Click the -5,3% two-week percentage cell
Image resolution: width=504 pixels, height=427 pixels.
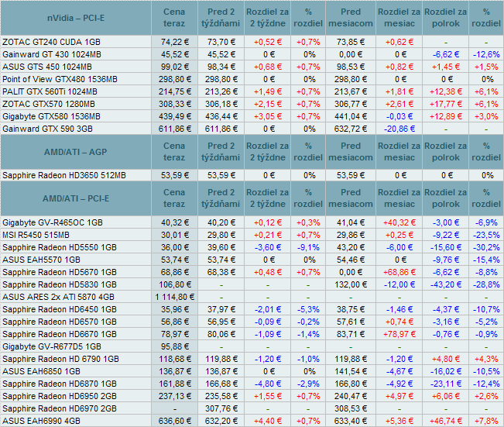pos(308,309)
